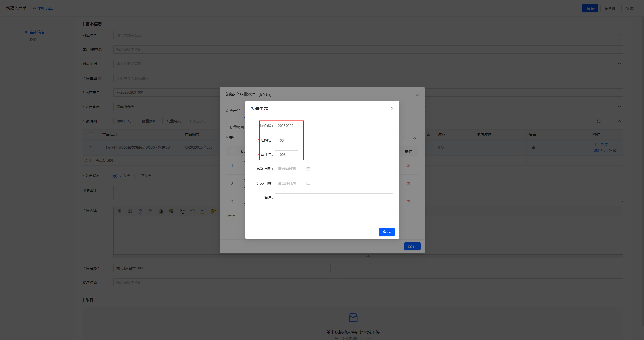Image resolution: width=644 pixels, height=340 pixels.
Task: Close the 编辑-产品批次号 dialog
Action: 417,94
